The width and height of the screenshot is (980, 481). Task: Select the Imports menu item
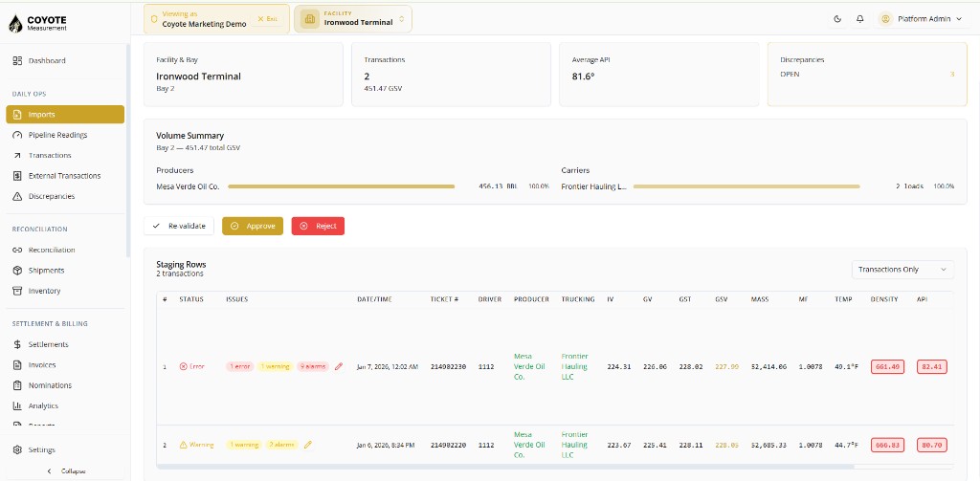[65, 115]
